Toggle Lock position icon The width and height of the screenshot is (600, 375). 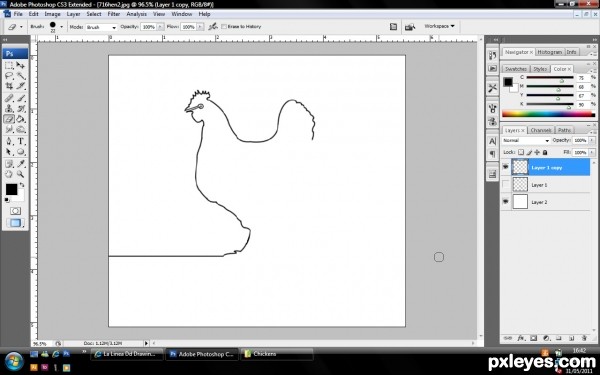point(537,152)
